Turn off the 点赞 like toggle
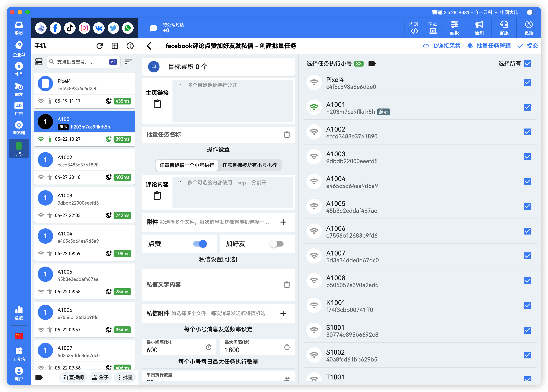The width and height of the screenshot is (548, 392). [x=200, y=244]
